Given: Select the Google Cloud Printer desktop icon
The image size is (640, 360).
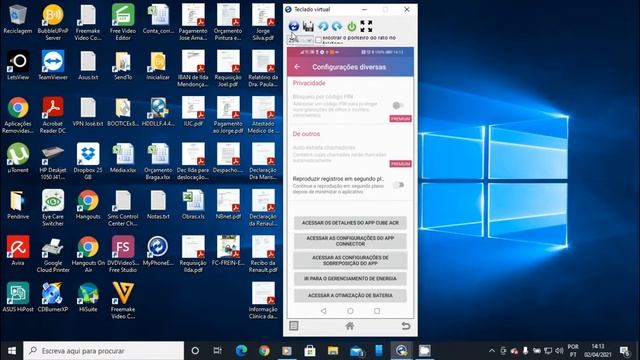Looking at the screenshot, I should 53,254.
